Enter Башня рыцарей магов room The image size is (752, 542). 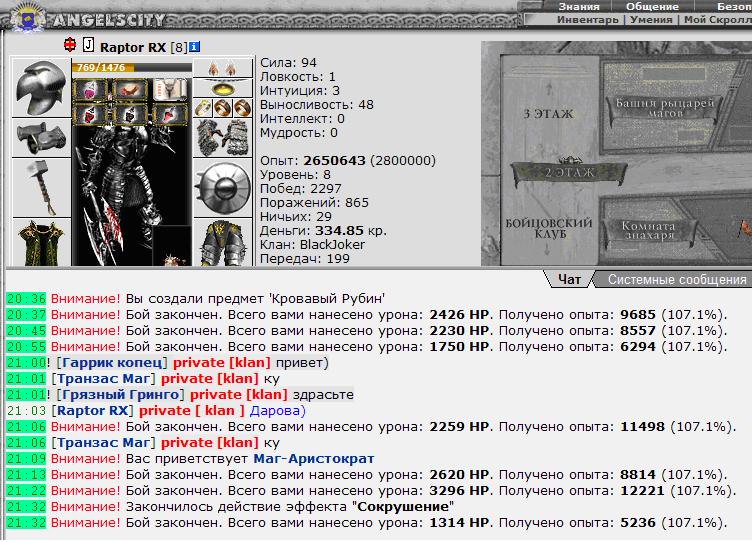click(x=665, y=108)
